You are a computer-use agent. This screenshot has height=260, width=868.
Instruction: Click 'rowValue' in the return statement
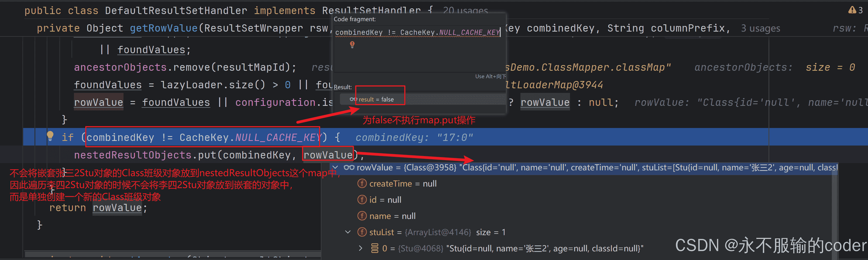point(117,207)
